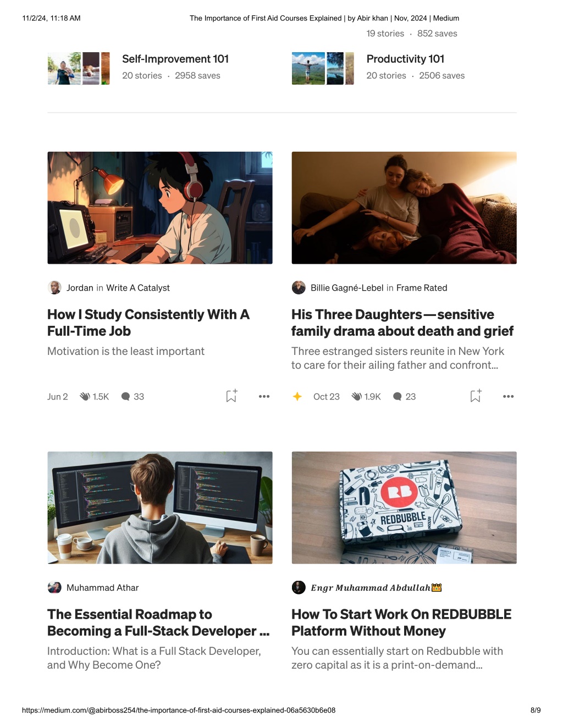Click comment icon showing 33 responses

point(125,396)
